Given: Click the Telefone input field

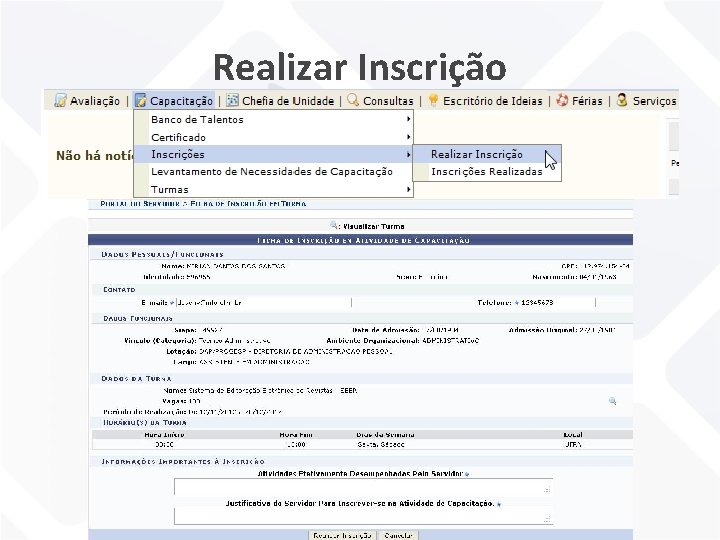Looking at the screenshot, I should click(x=557, y=303).
